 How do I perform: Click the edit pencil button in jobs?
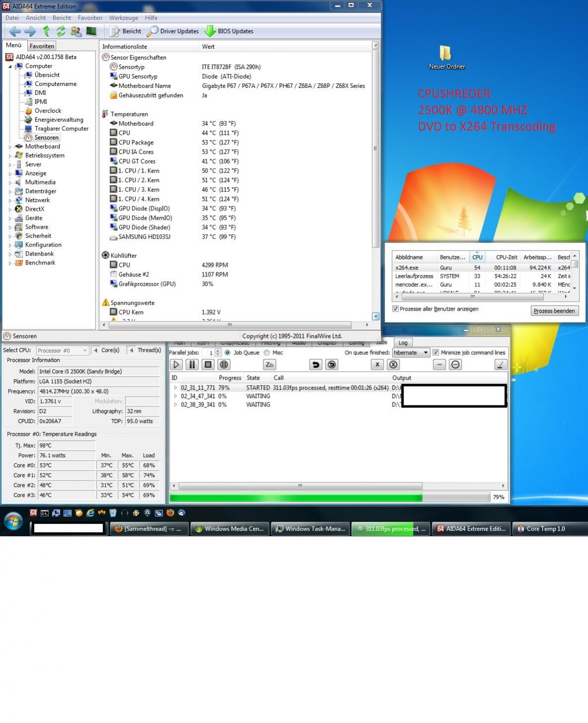(501, 365)
